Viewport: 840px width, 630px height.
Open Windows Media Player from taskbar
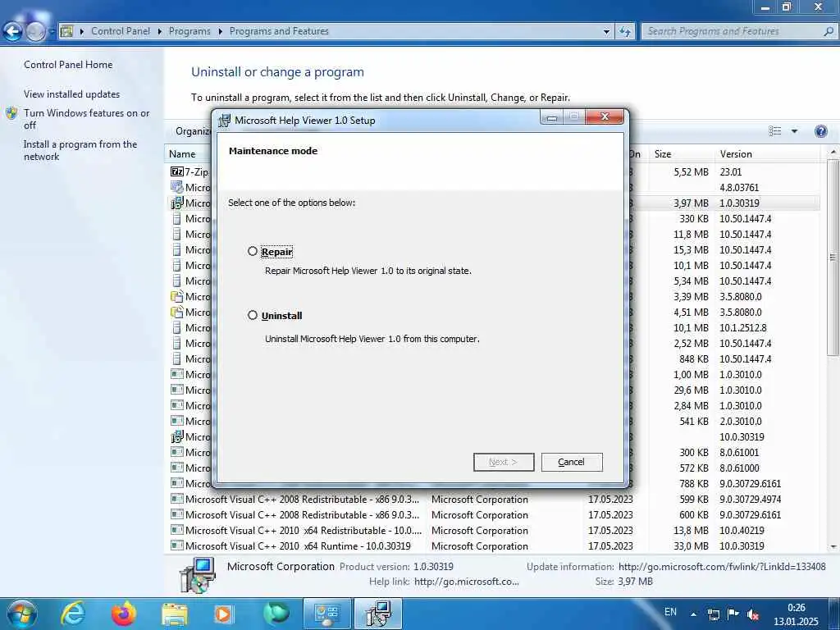[223, 614]
